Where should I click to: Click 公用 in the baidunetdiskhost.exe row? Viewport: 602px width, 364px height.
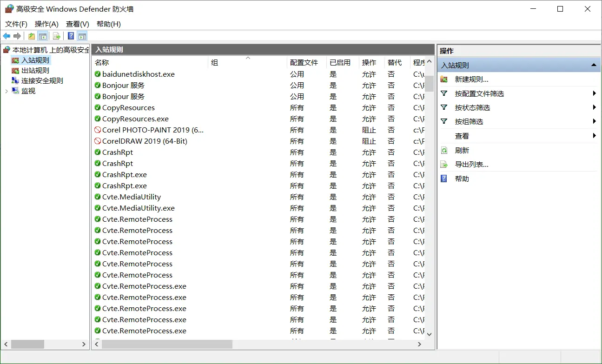click(x=297, y=74)
